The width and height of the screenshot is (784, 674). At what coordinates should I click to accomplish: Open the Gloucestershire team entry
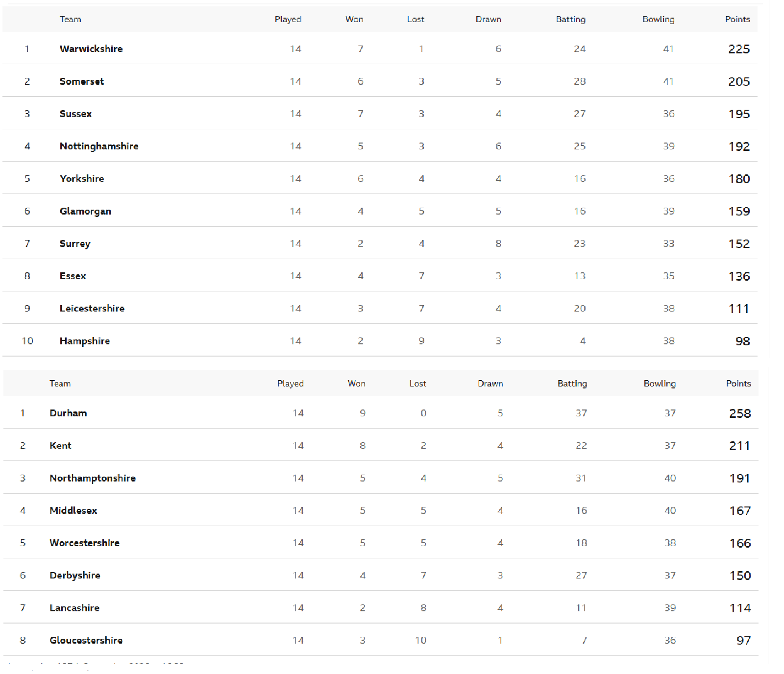[86, 640]
